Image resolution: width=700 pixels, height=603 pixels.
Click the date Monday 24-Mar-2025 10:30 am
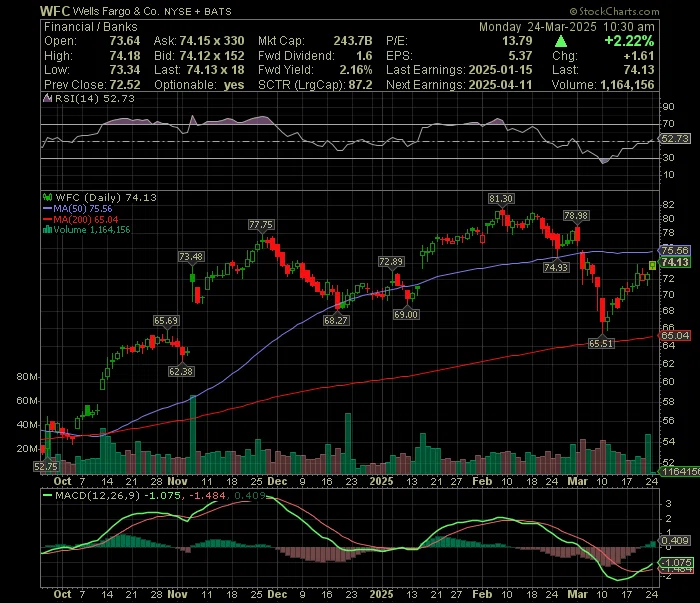(x=567, y=27)
